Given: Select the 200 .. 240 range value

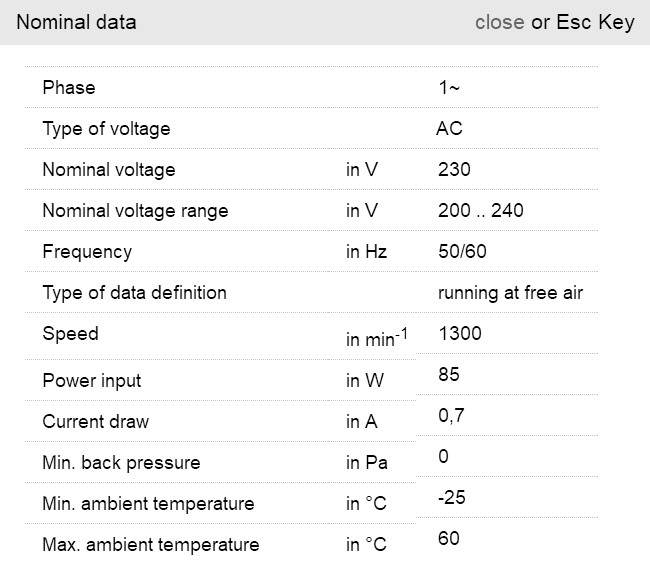Looking at the screenshot, I should tap(480, 211).
